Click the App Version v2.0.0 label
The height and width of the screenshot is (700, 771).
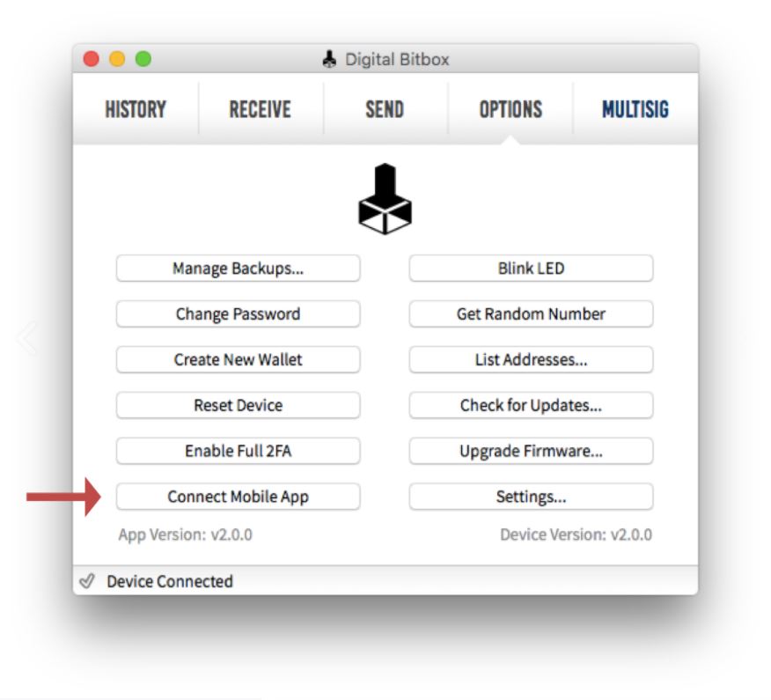coord(186,534)
